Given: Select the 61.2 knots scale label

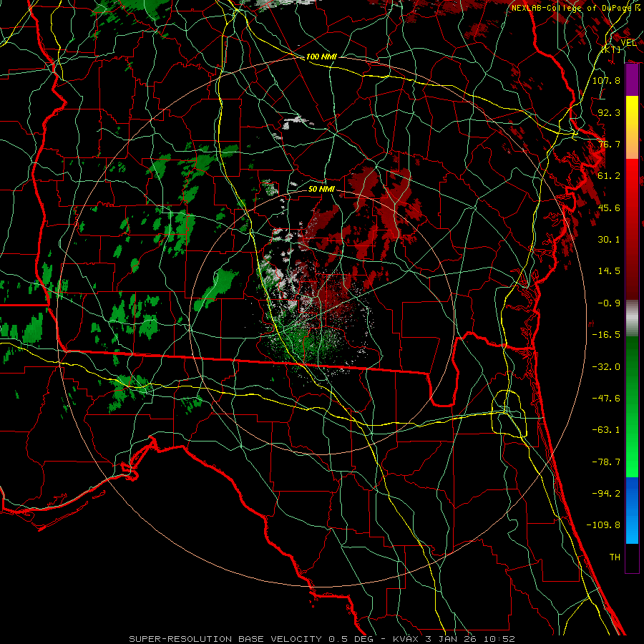Looking at the screenshot, I should click(x=609, y=176).
